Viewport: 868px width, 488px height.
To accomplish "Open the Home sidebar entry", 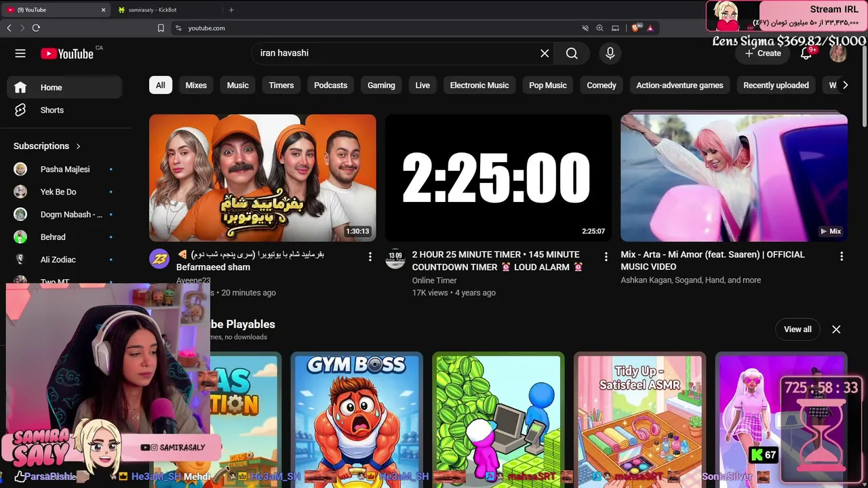I will [x=64, y=87].
